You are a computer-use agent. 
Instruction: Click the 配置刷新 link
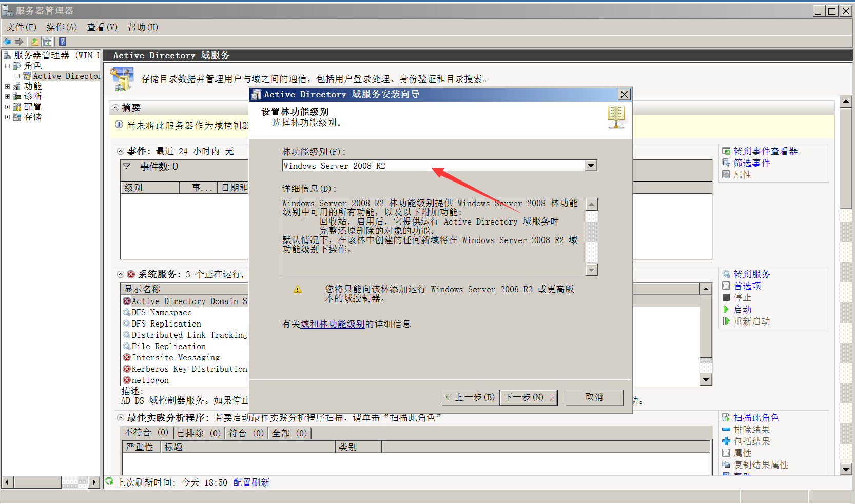tap(251, 482)
